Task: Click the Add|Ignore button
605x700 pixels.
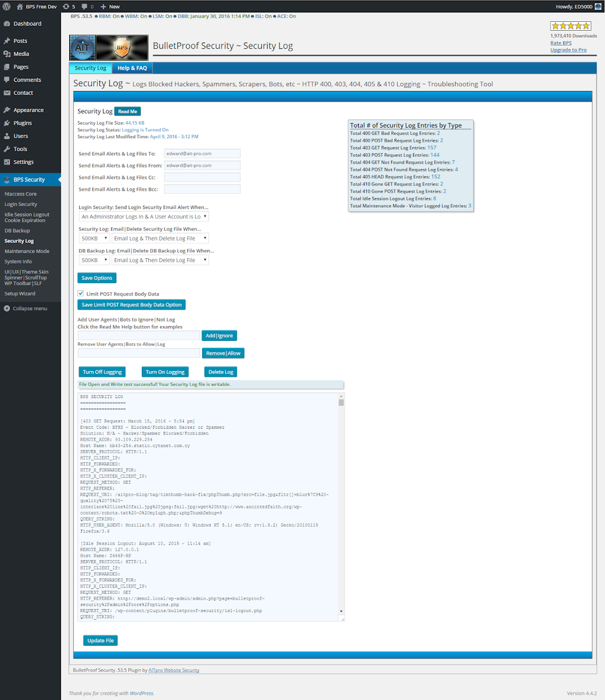Action: [219, 336]
